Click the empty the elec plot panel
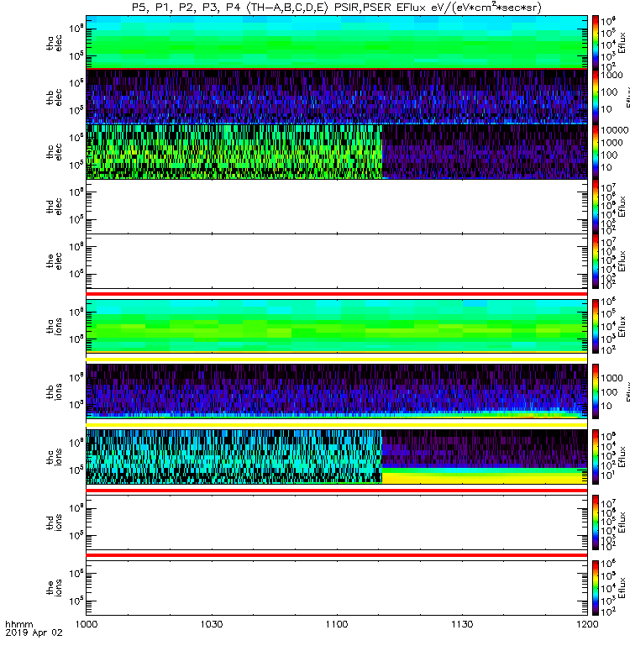Screen dimensions: 630x672 pos(337,260)
